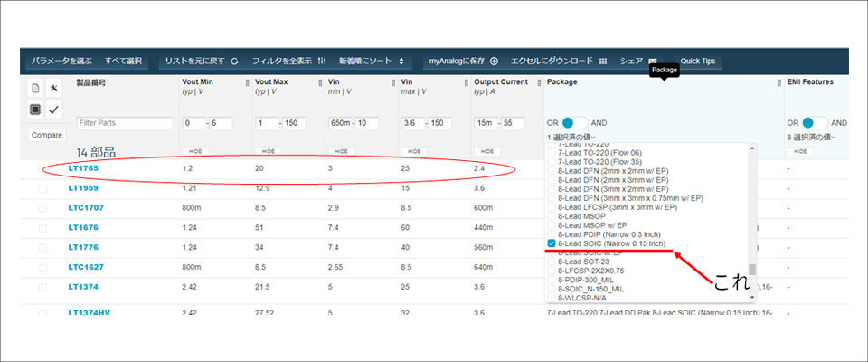868x362 pixels.
Task: Click drag handle of Vout Max column
Action: pos(320,82)
